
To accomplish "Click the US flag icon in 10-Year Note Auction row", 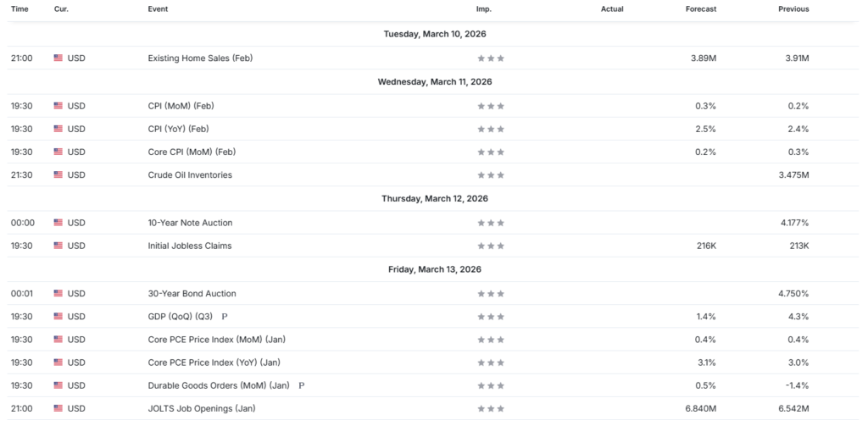I will pos(58,223).
